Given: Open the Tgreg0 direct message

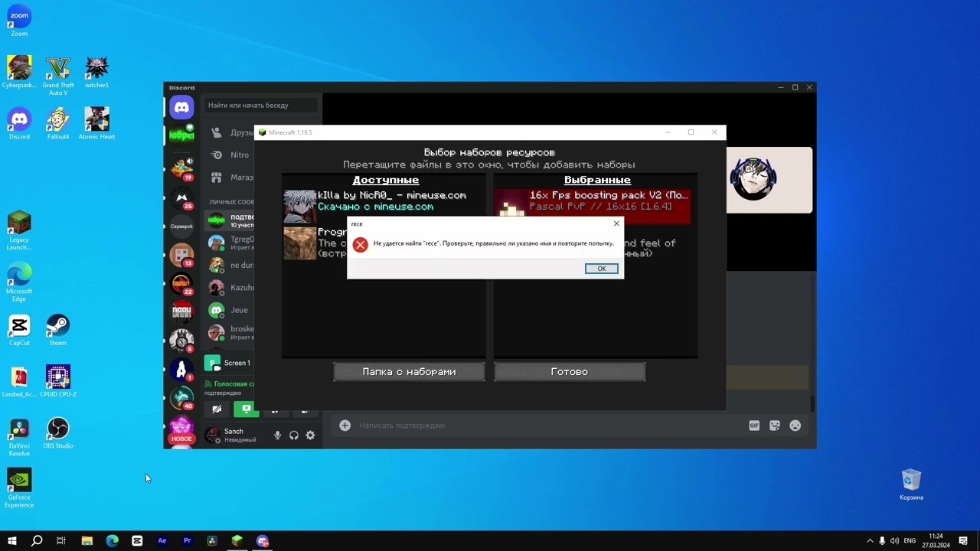Looking at the screenshot, I should 230,243.
